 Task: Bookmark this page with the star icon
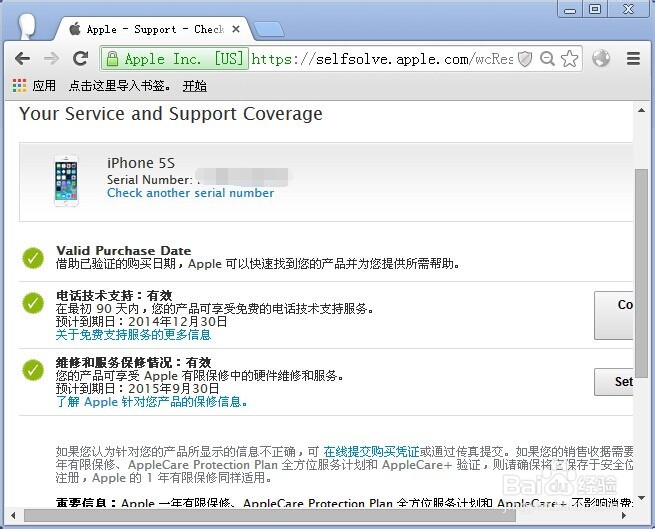[x=569, y=58]
